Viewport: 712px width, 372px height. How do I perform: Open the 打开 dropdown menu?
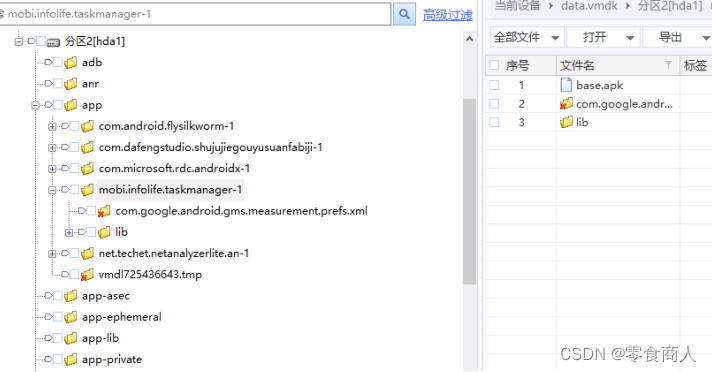coord(603,37)
